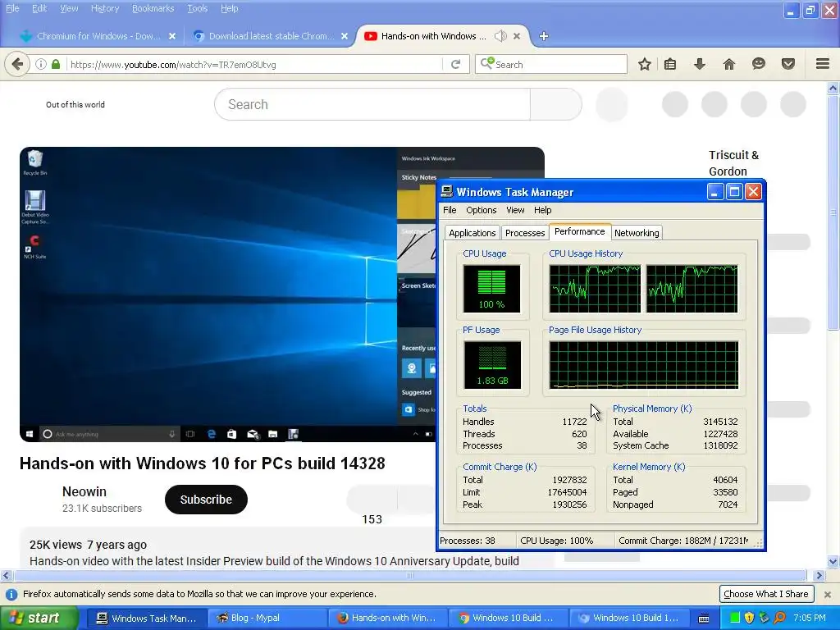840x630 pixels.
Task: Open the Windows start button
Action: 39,619
